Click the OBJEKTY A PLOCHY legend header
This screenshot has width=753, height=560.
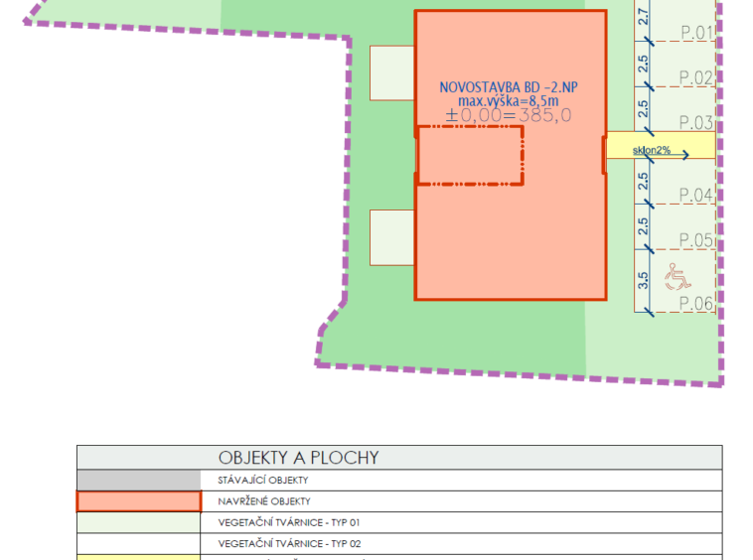click(x=298, y=458)
